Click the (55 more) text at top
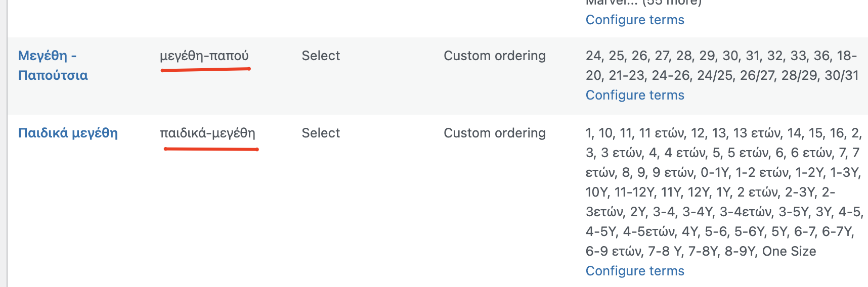Image resolution: width=868 pixels, height=287 pixels. click(672, 3)
